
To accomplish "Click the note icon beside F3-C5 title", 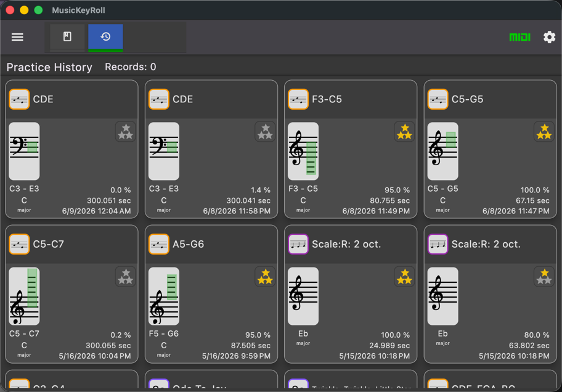I will pos(298,99).
